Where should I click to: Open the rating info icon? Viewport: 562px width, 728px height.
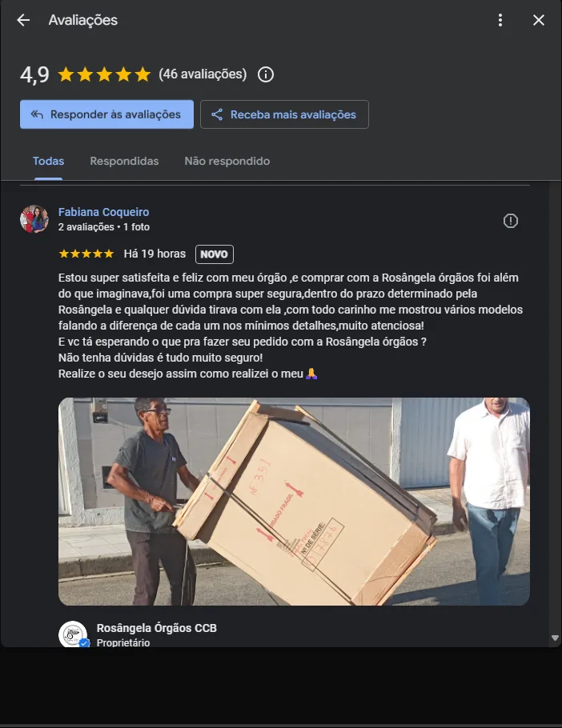coord(266,74)
